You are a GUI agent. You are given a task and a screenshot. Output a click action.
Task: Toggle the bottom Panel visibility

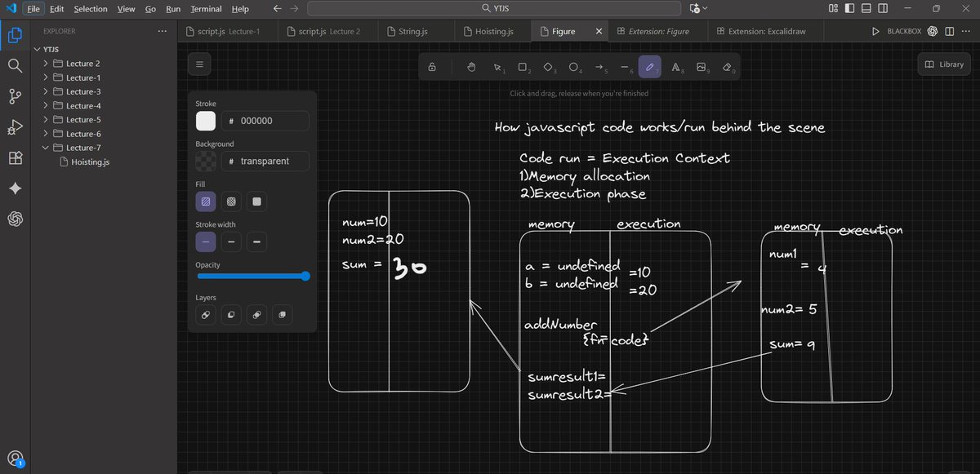[868, 8]
